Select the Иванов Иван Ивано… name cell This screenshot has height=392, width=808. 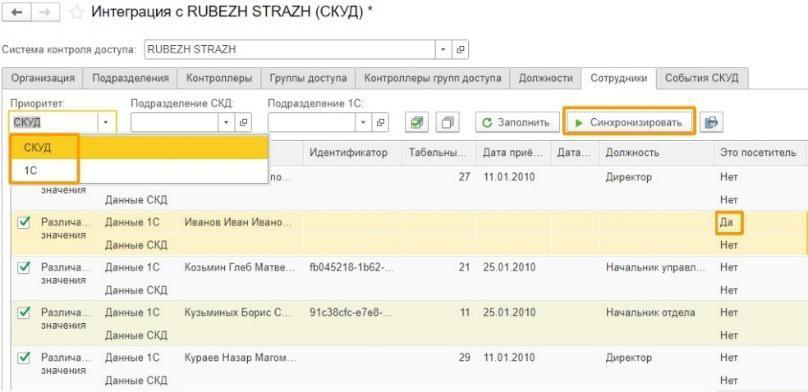pyautogui.click(x=239, y=223)
